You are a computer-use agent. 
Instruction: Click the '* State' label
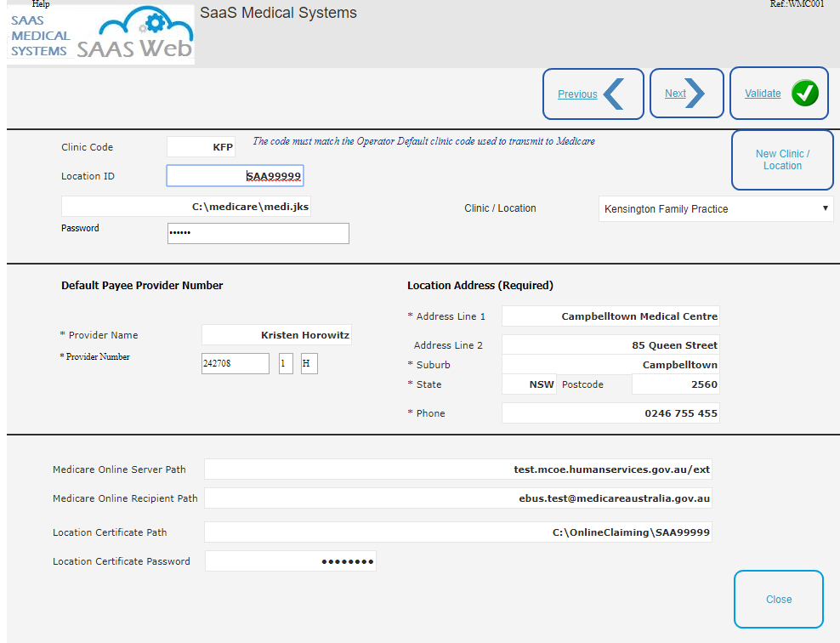coord(425,384)
